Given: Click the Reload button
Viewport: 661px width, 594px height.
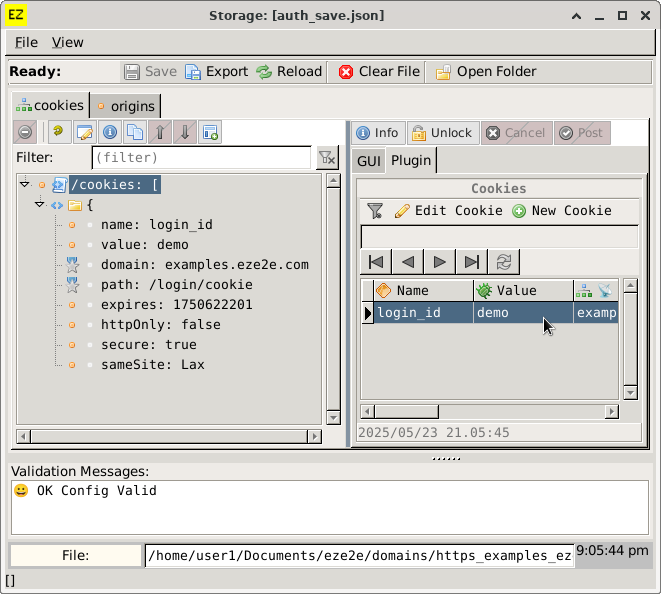Looking at the screenshot, I should click(289, 72).
